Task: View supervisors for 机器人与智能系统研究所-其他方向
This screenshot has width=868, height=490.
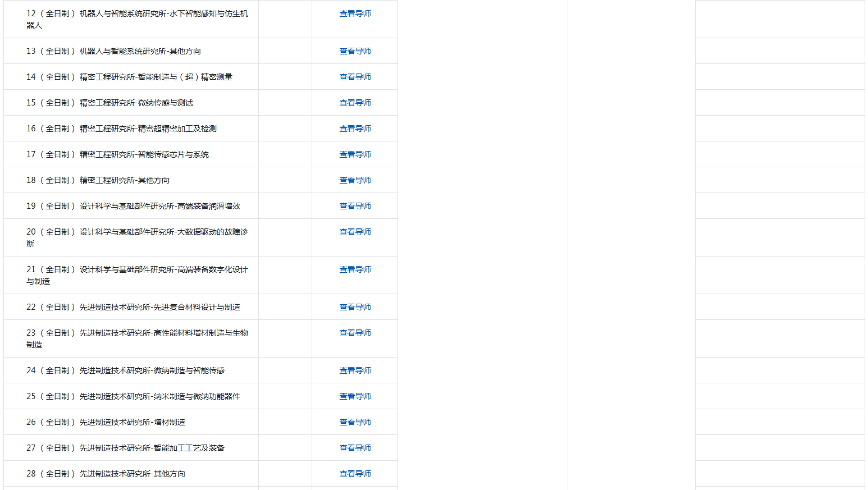Action: pos(354,51)
